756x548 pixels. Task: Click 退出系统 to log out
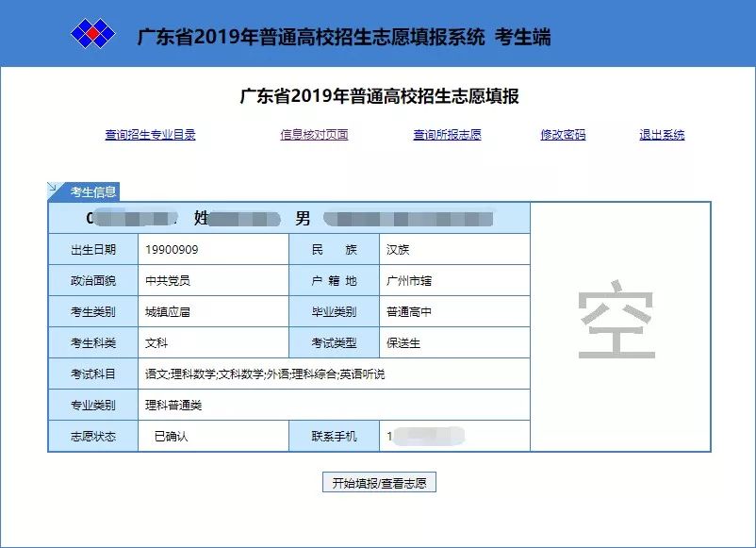pyautogui.click(x=662, y=135)
